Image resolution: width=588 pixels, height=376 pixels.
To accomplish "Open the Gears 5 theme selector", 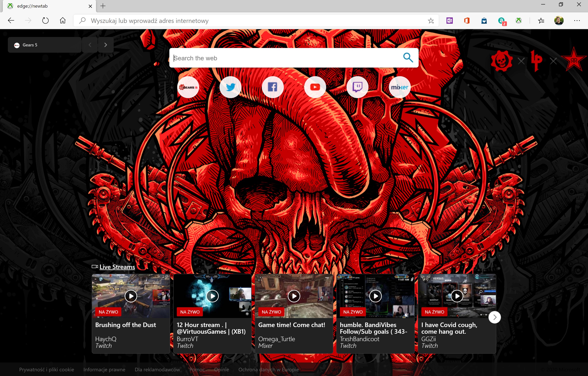I will (x=44, y=45).
